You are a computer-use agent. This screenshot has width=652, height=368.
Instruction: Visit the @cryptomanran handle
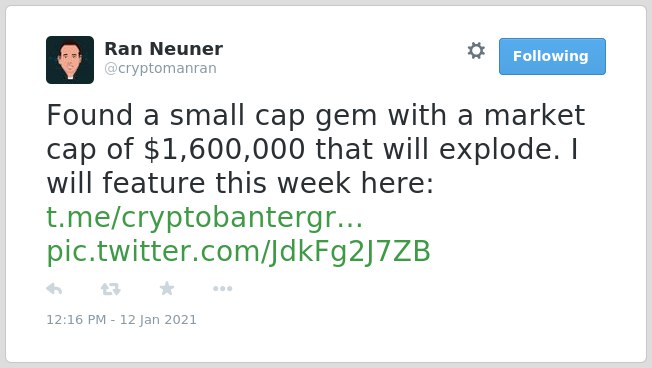click(x=161, y=68)
